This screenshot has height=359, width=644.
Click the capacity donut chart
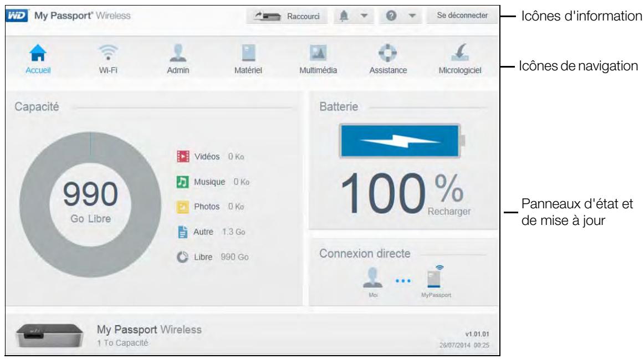(x=90, y=204)
